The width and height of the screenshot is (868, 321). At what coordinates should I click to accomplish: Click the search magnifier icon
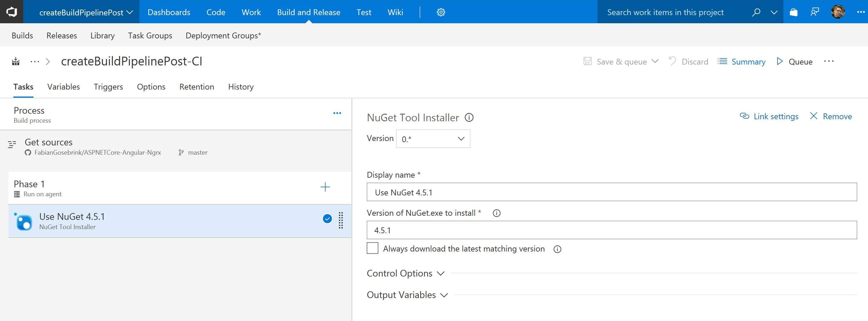[756, 12]
